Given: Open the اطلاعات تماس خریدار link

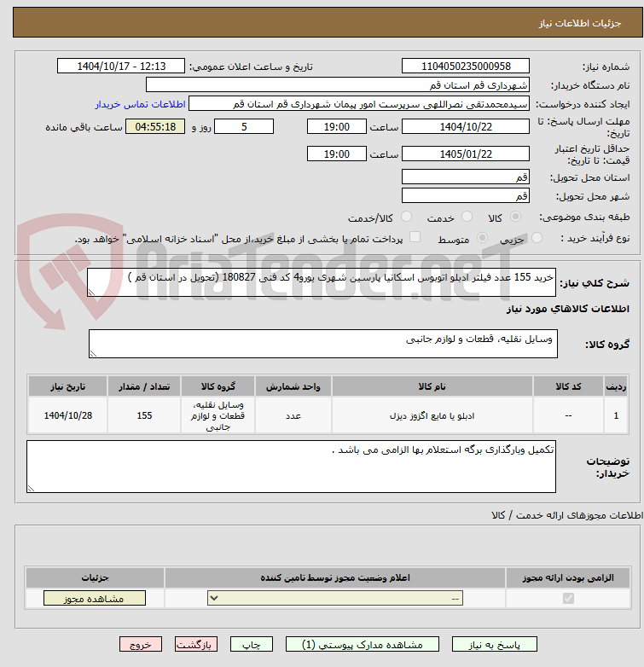Looking at the screenshot, I should coord(140,104).
